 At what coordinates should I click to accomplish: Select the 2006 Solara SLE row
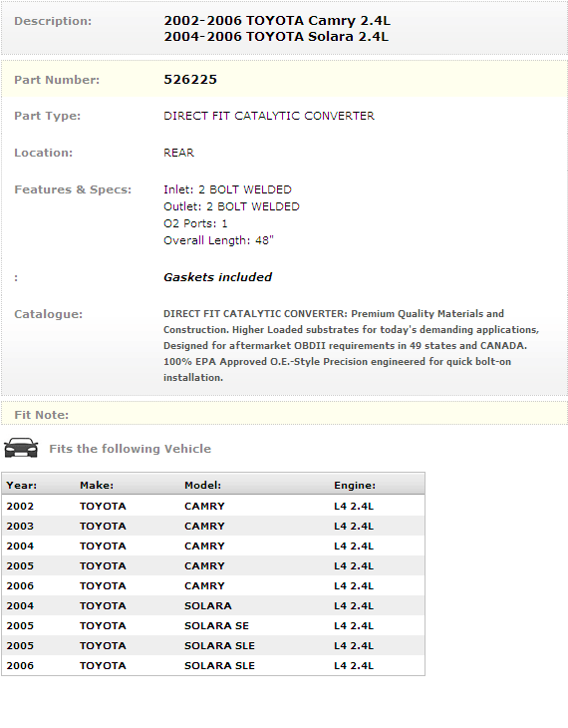(x=213, y=665)
